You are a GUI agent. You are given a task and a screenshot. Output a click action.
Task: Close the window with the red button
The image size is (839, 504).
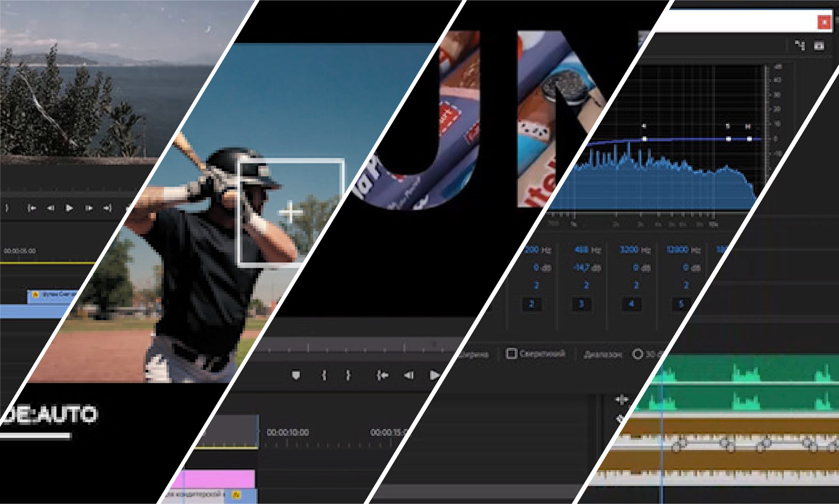(x=824, y=22)
